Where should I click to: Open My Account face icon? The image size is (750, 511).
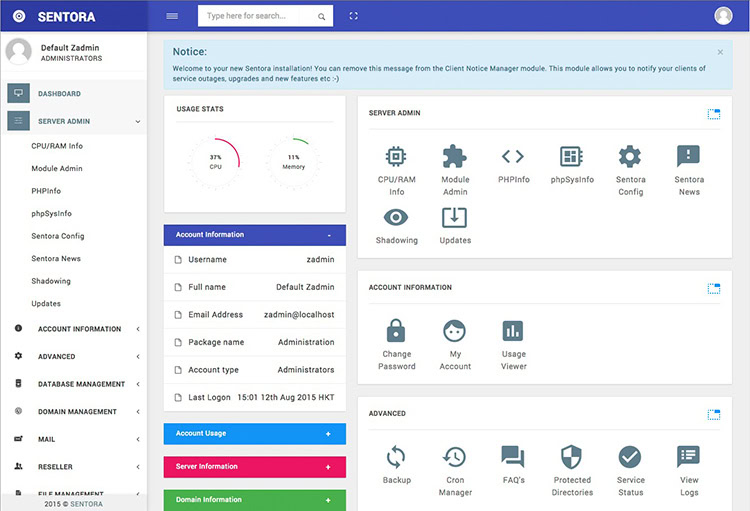[454, 331]
